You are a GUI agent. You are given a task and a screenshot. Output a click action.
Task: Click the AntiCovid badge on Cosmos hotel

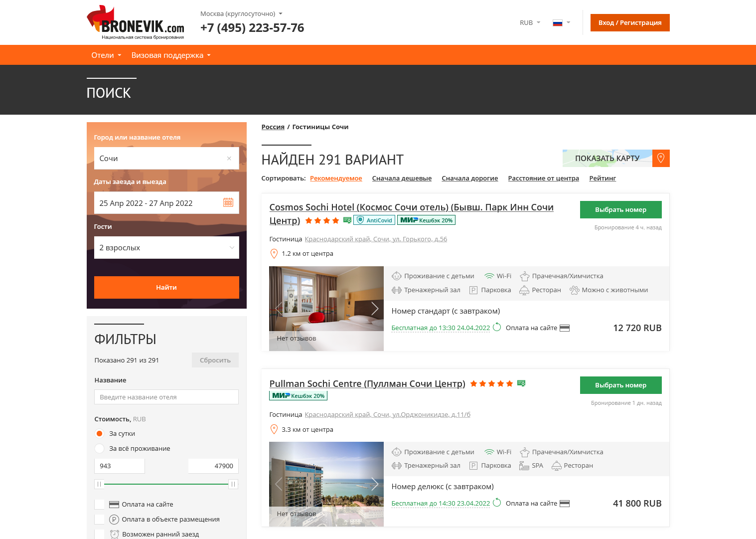point(374,220)
